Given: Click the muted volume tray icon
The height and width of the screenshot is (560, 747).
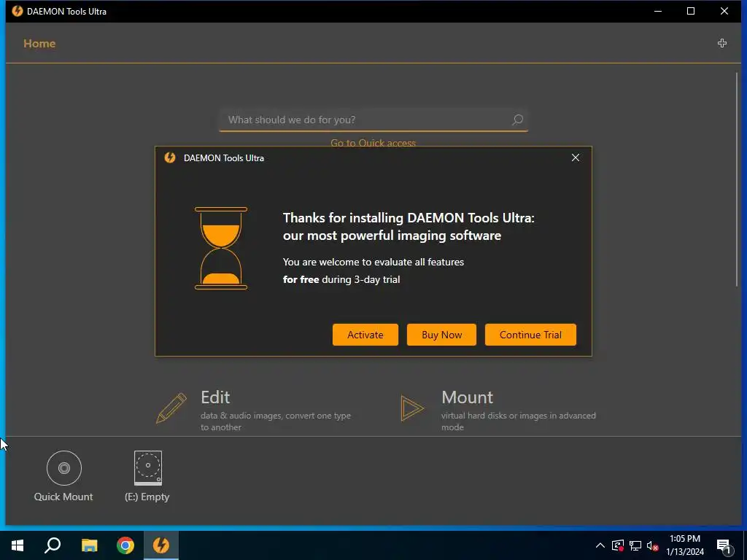Looking at the screenshot, I should tap(653, 545).
